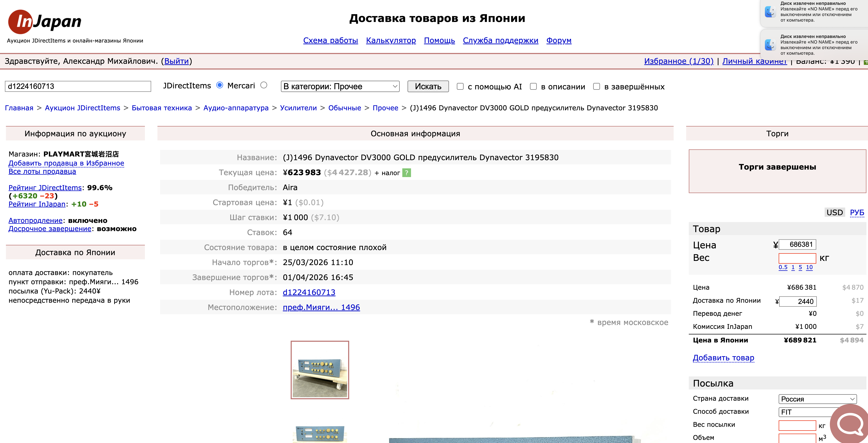The image size is (868, 443).
Task: Click the 'Торги завершены' status box
Action: point(777,171)
